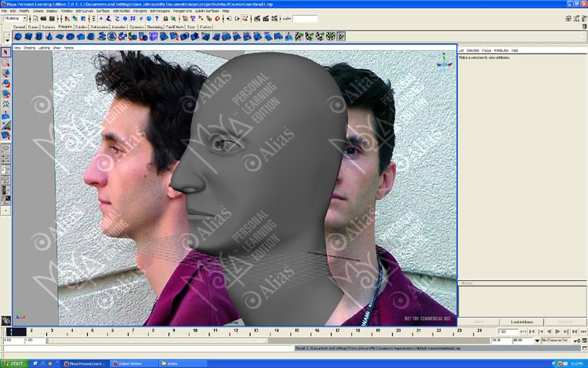Click the Select tool arrow in toolbox
This screenshot has height=368, width=588.
tap(5, 52)
